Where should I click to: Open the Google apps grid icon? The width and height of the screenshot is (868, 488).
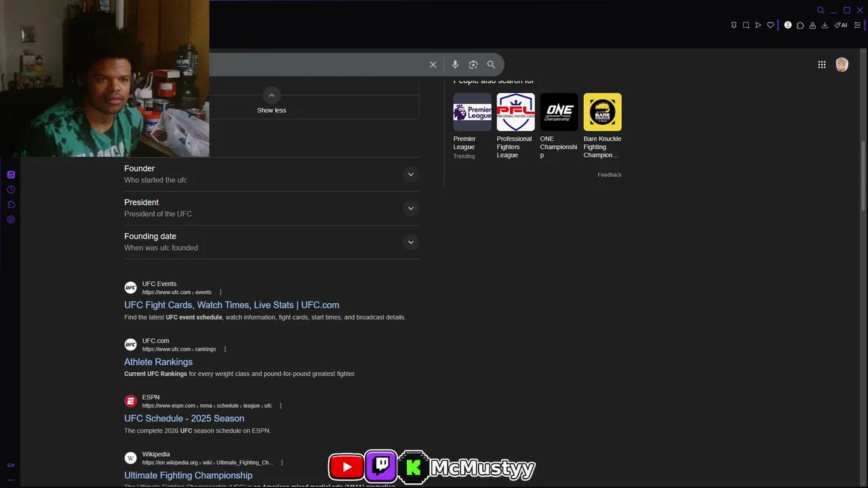pyautogui.click(x=821, y=64)
